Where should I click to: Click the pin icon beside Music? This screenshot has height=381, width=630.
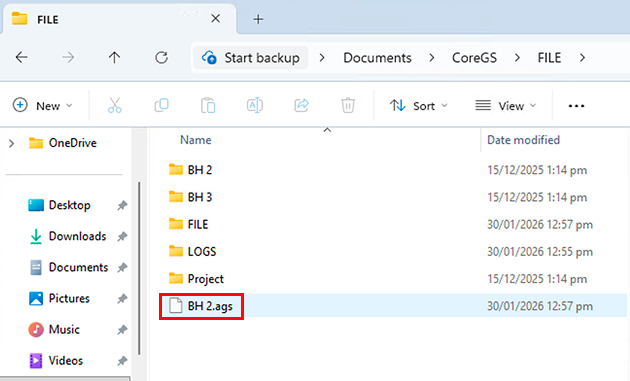tap(122, 330)
